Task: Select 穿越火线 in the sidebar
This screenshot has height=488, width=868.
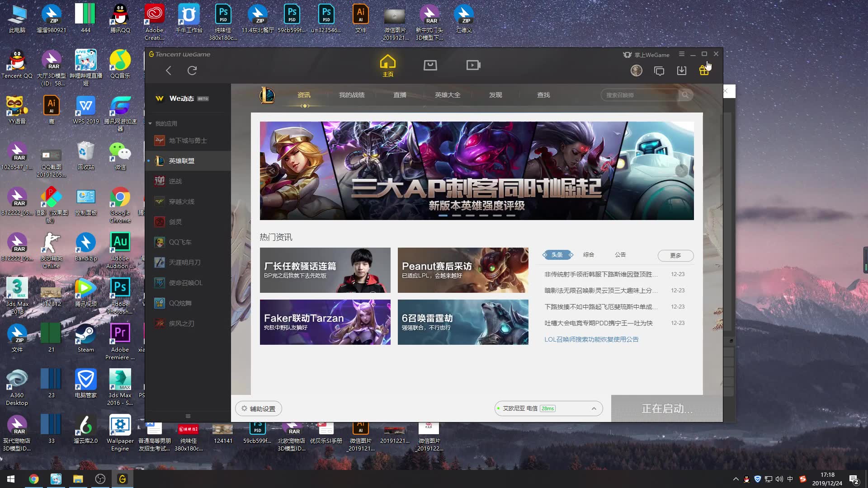Action: point(188,202)
